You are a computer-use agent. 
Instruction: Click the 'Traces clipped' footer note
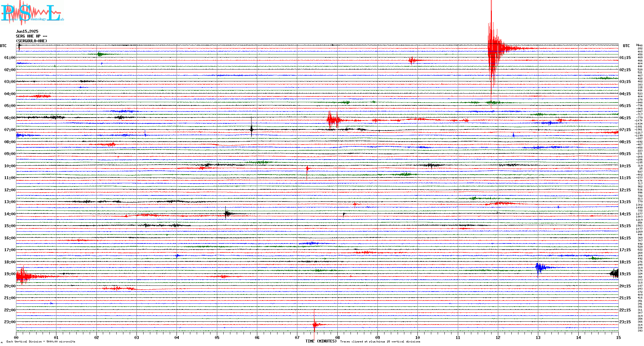click(x=380, y=342)
